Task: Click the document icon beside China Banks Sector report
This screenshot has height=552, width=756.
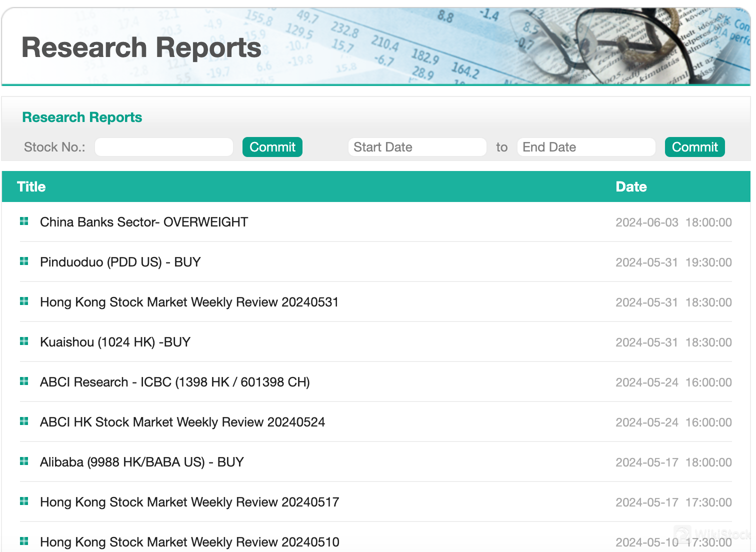Action: point(24,221)
